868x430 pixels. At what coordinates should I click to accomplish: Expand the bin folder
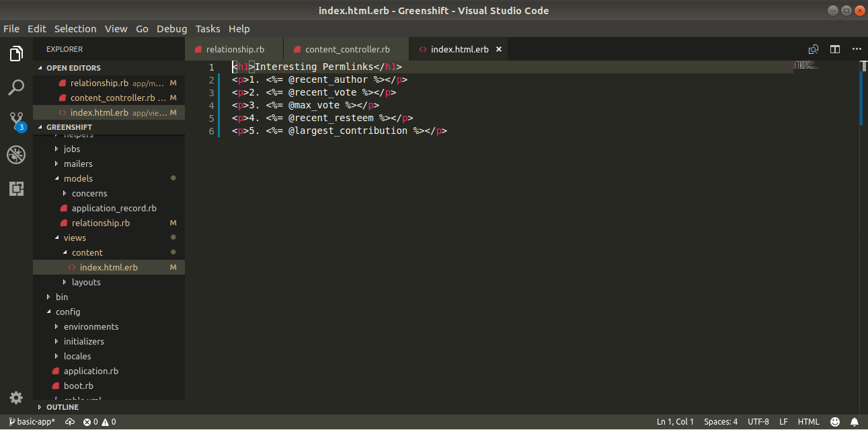coord(109,297)
